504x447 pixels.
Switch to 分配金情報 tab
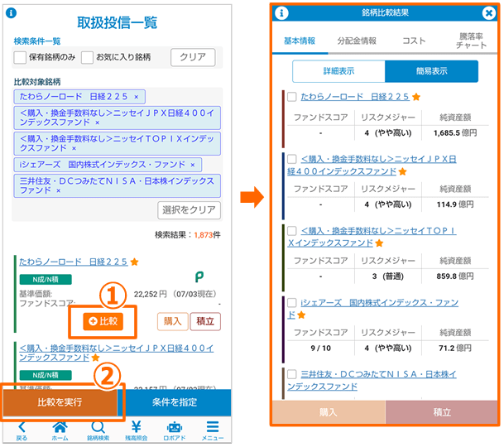357,41
